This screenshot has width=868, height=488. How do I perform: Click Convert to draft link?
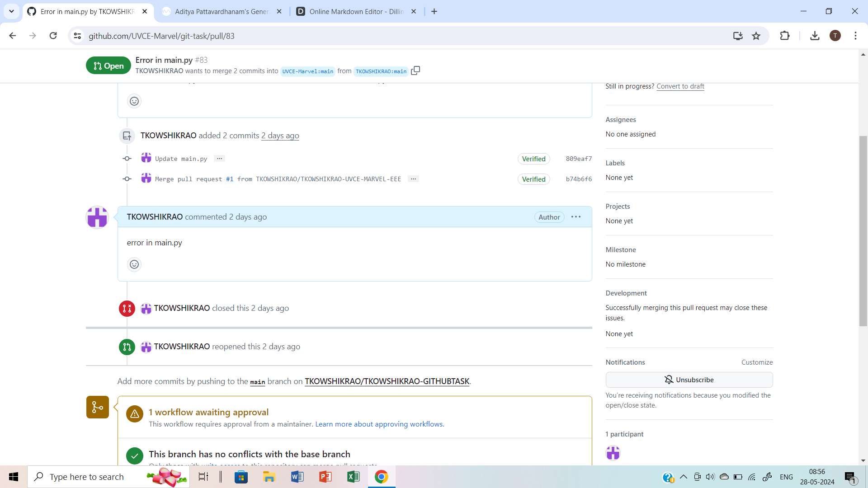[x=680, y=86]
